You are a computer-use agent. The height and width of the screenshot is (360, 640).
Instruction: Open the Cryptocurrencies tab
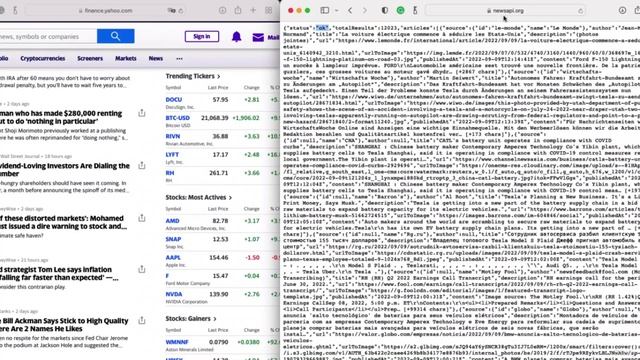click(43, 58)
